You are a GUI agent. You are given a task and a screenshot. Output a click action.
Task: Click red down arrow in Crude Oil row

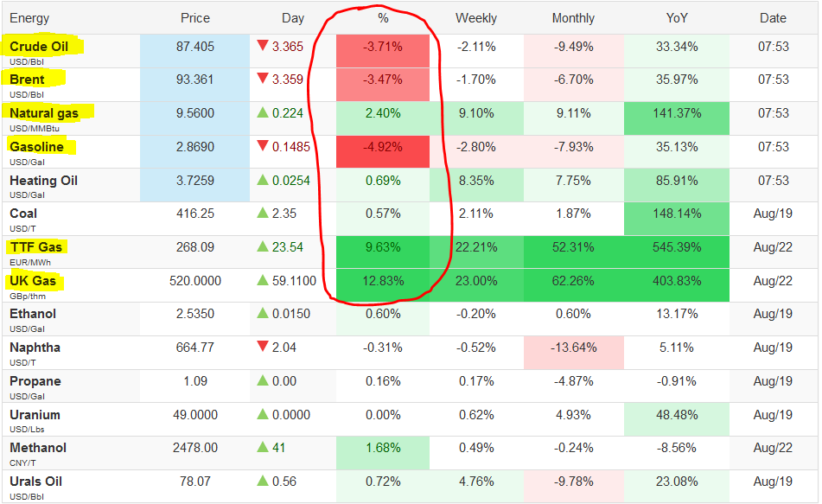tap(263, 46)
